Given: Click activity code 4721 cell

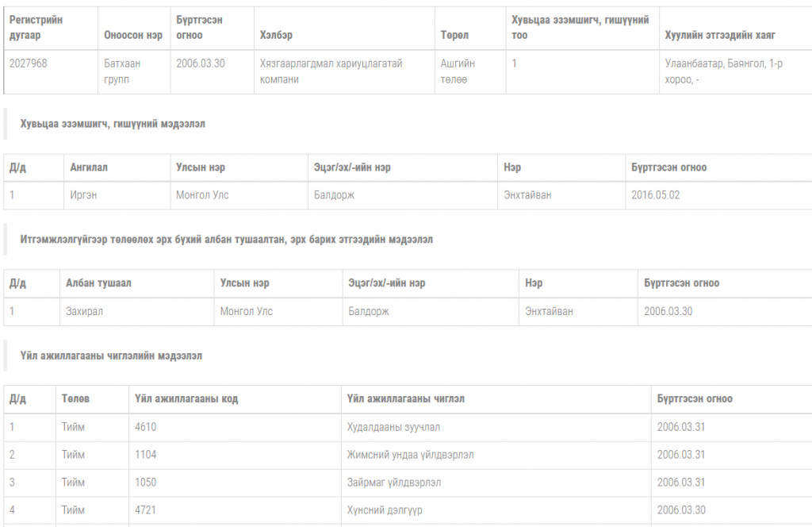Looking at the screenshot, I should coord(235,510).
